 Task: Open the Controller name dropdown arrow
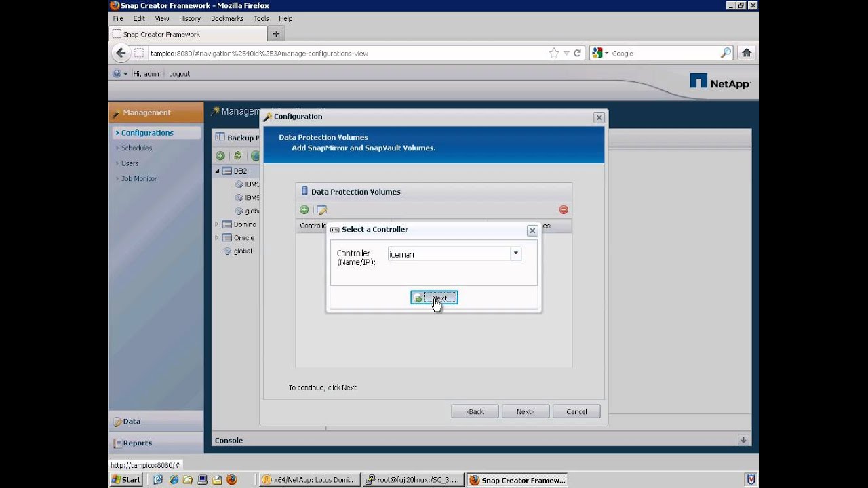point(516,253)
